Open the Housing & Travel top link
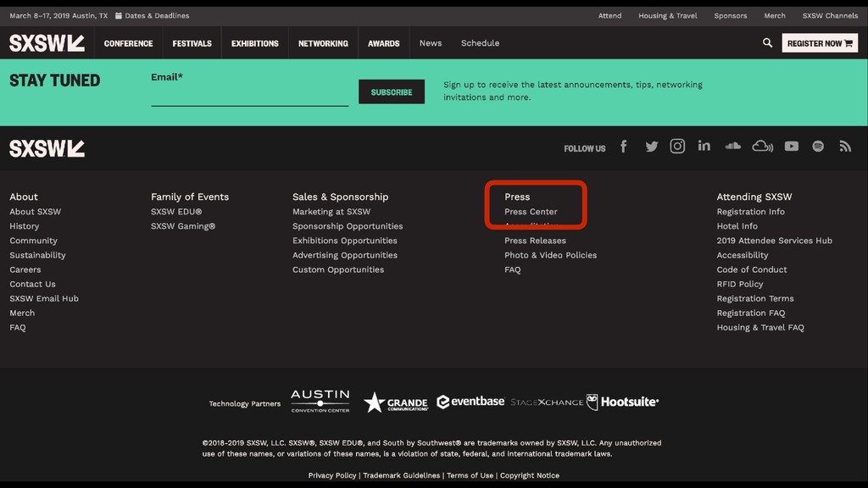The image size is (868, 488). [668, 15]
